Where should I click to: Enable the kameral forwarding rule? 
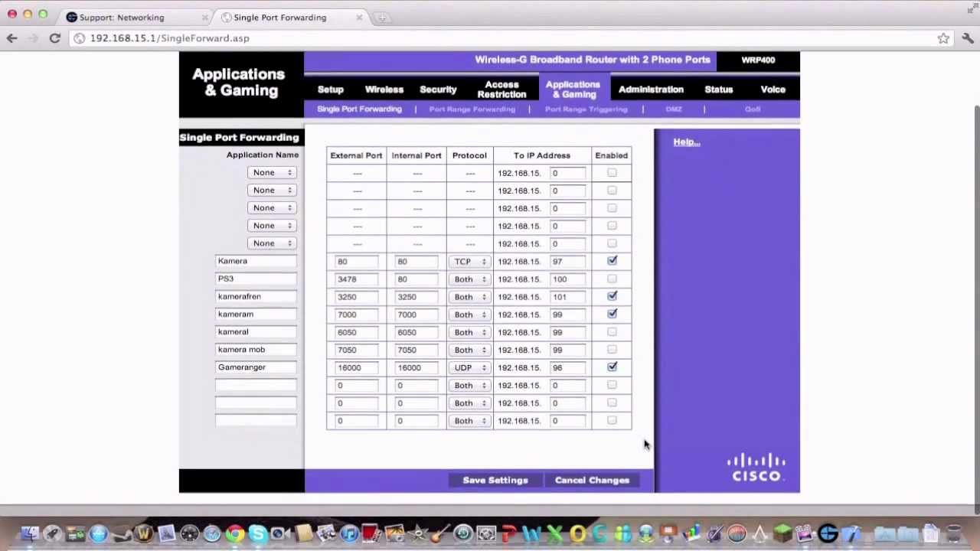click(612, 332)
